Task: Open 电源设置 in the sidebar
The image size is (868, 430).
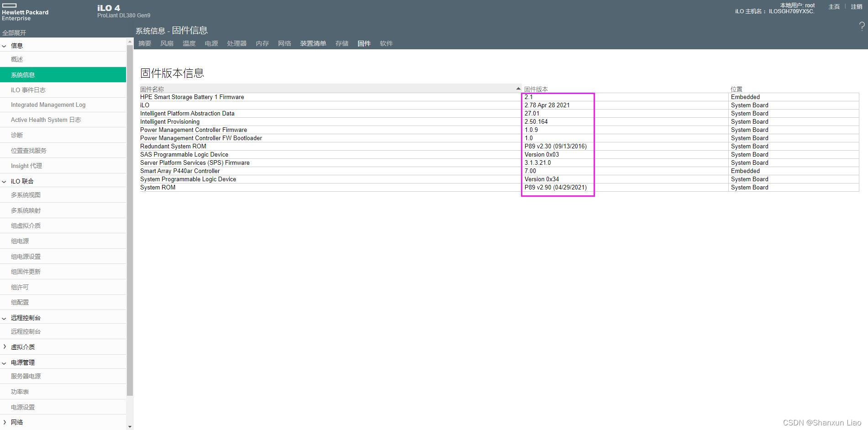Action: (63, 407)
